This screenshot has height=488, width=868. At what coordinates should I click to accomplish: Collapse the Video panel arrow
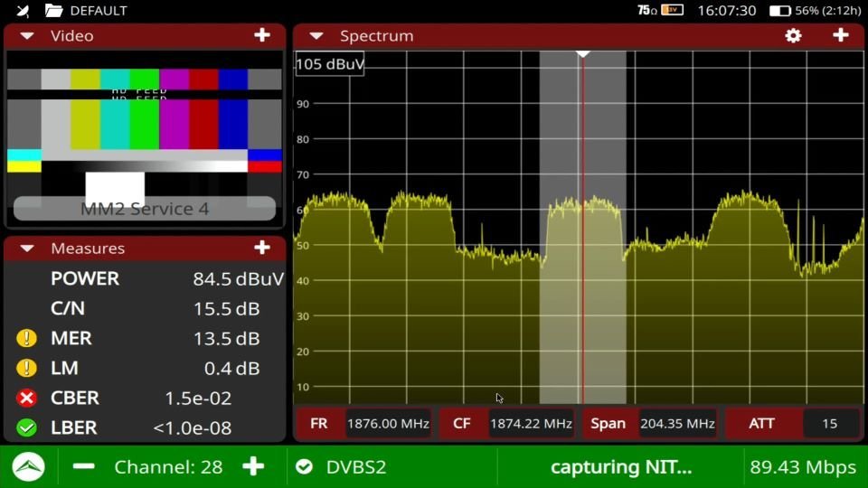(27, 36)
